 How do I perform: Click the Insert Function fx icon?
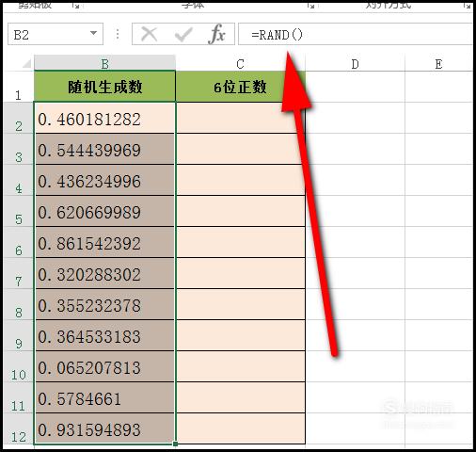coord(216,34)
